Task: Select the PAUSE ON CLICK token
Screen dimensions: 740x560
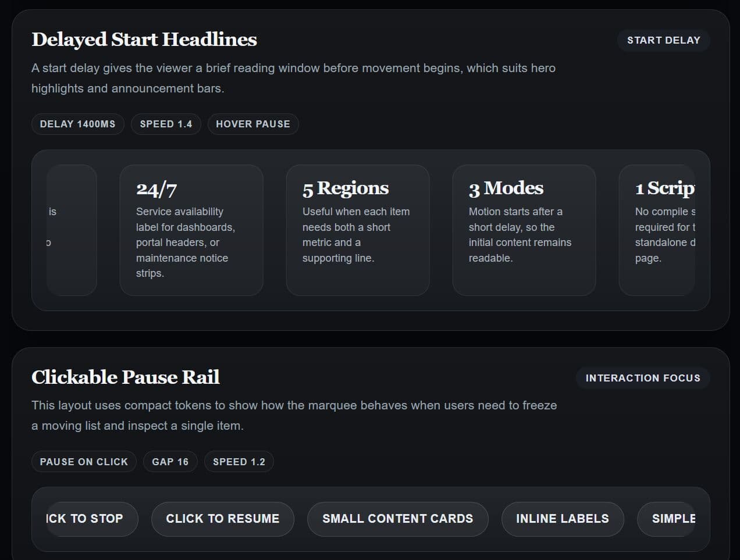Action: (84, 461)
